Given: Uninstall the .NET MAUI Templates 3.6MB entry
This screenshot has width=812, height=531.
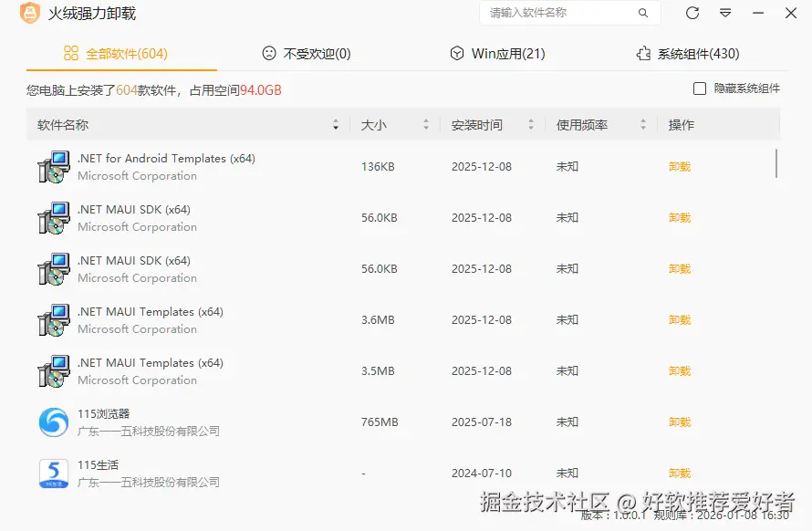Looking at the screenshot, I should tap(680, 320).
